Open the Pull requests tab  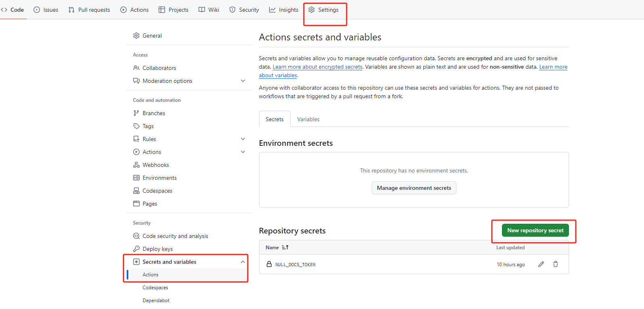89,10
